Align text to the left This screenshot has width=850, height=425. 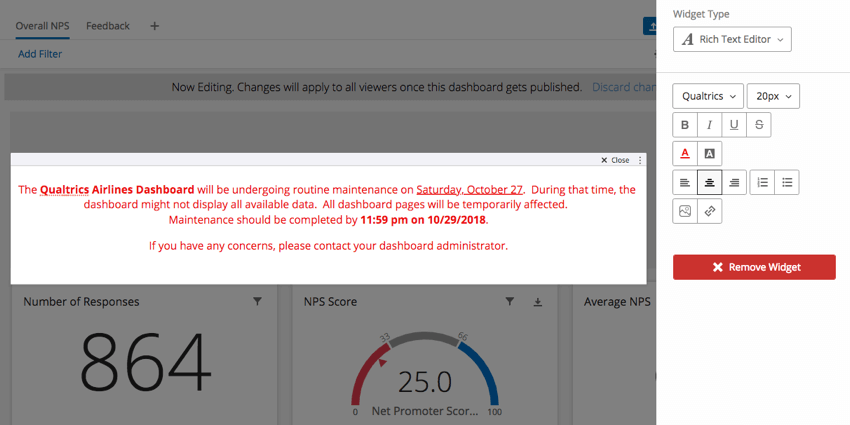point(685,182)
